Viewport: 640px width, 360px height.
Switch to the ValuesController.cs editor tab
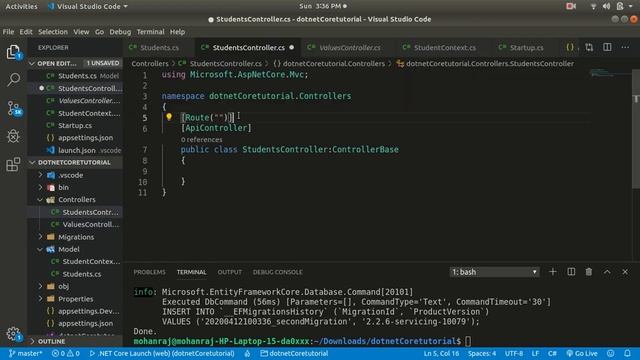349,48
